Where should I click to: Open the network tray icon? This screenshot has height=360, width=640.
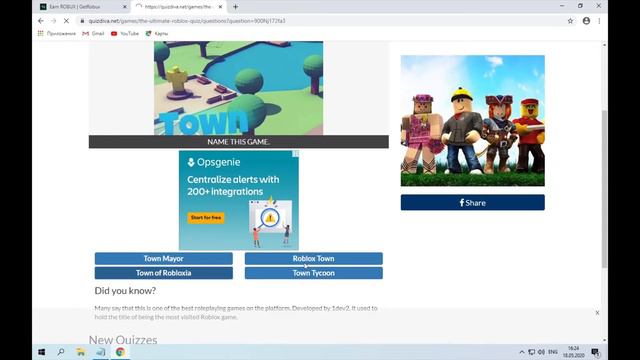531,352
